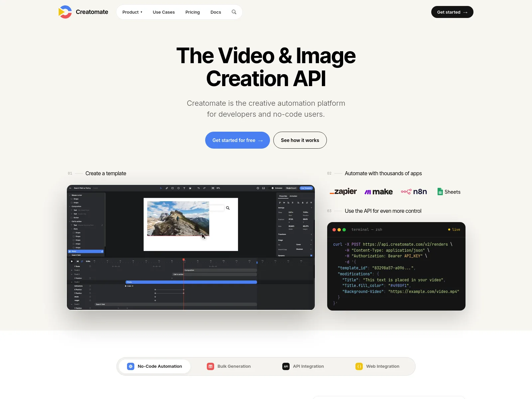Select the Search field timeline clip
This screenshot has height=399, width=532.
tap(176, 304)
